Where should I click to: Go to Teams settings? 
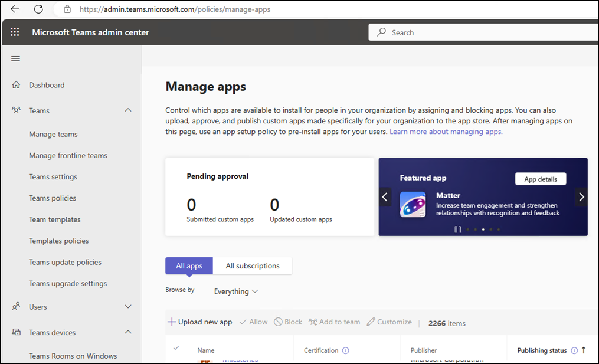pos(53,177)
